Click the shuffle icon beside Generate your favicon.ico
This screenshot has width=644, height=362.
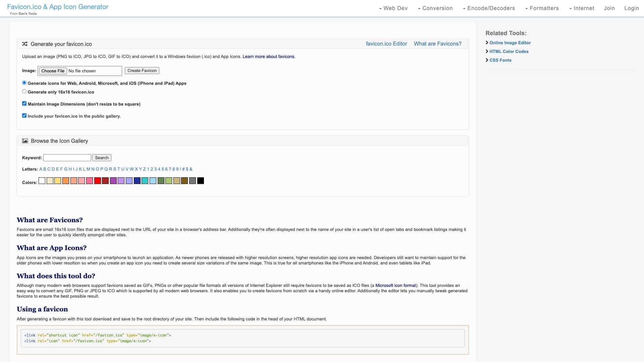(x=24, y=44)
